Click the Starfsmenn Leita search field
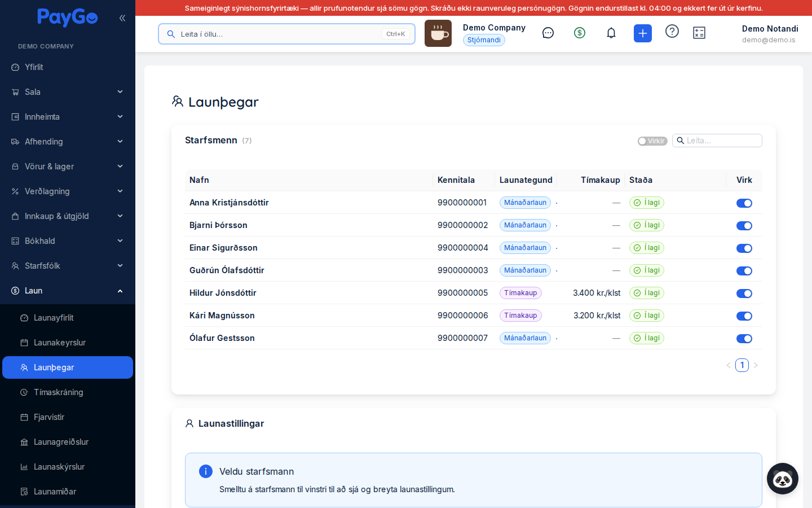812x508 pixels. [717, 141]
